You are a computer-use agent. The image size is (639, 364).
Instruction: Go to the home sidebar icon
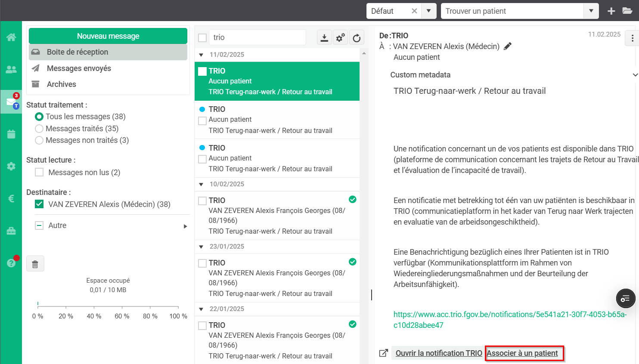[11, 37]
